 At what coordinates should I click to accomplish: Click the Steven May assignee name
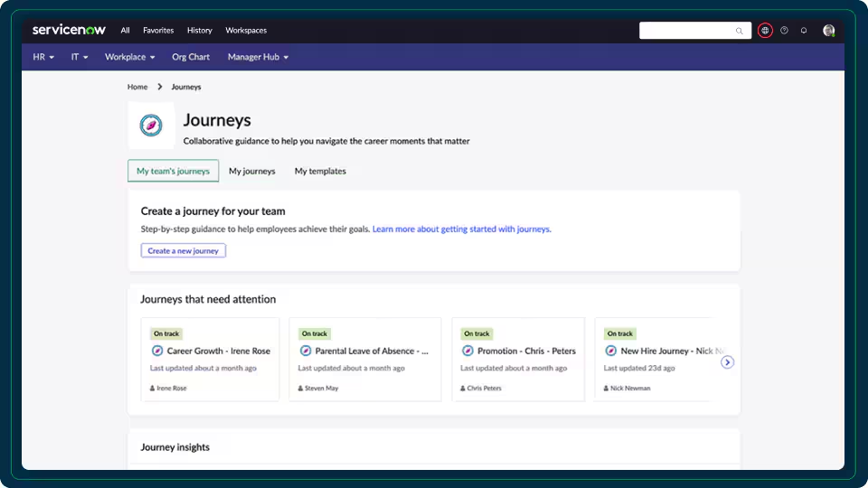click(322, 389)
